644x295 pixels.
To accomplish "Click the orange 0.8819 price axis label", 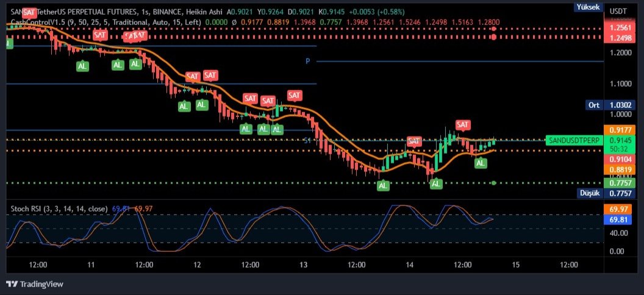I will click(x=620, y=169).
